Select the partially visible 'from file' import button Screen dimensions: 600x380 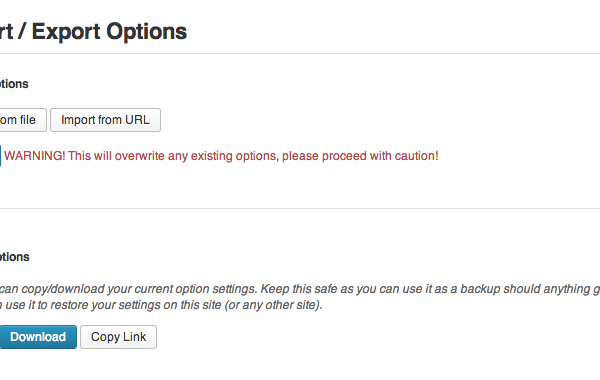click(23, 120)
